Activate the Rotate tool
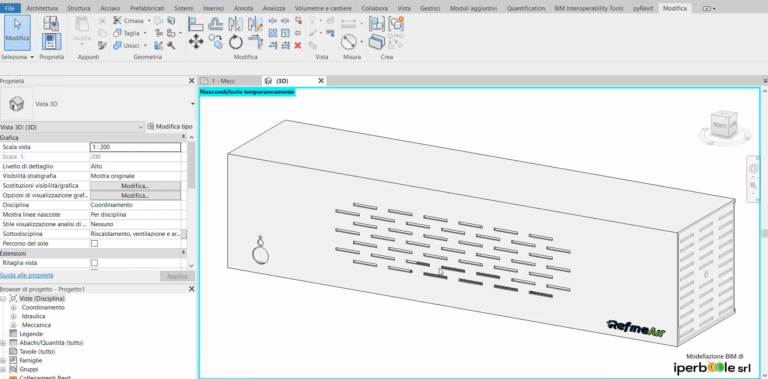The width and height of the screenshot is (768, 379). [x=236, y=42]
